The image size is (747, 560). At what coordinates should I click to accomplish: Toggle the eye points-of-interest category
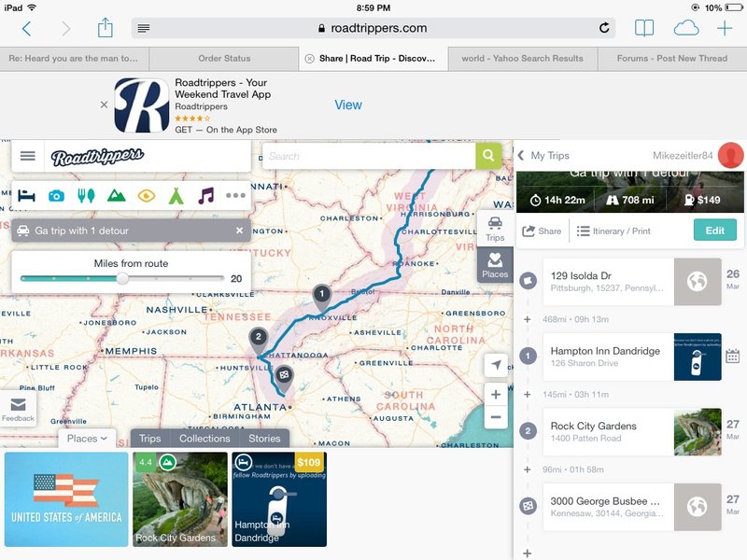tap(147, 196)
